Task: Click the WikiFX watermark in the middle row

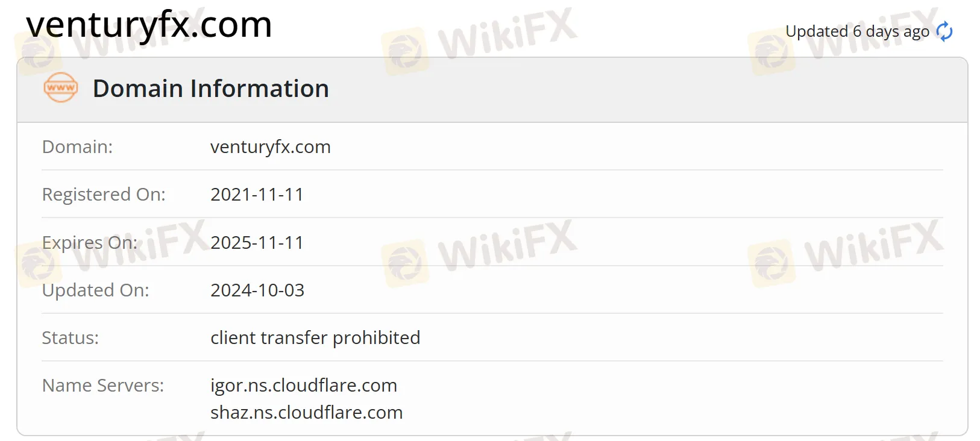Action: pyautogui.click(x=479, y=253)
